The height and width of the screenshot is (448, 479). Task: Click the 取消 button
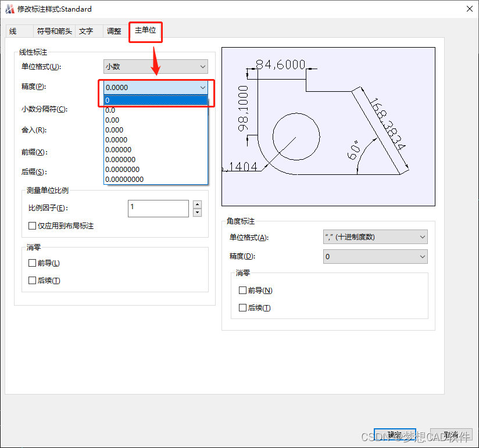pyautogui.click(x=451, y=435)
